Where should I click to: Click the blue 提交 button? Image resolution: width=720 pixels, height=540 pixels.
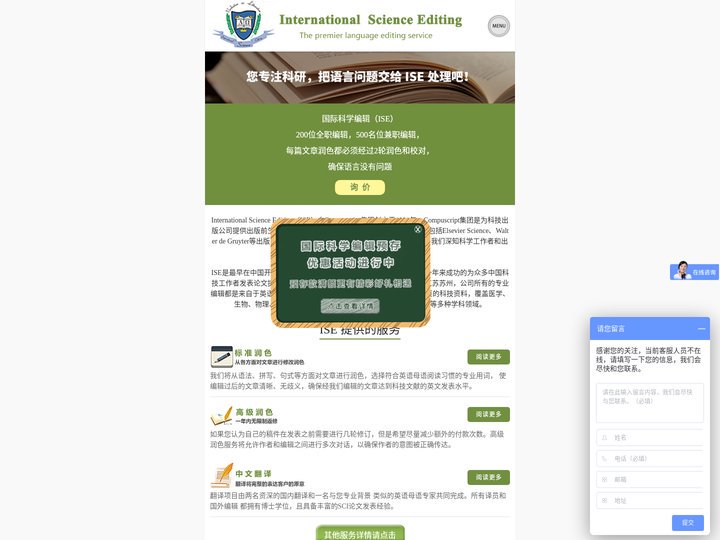click(688, 523)
